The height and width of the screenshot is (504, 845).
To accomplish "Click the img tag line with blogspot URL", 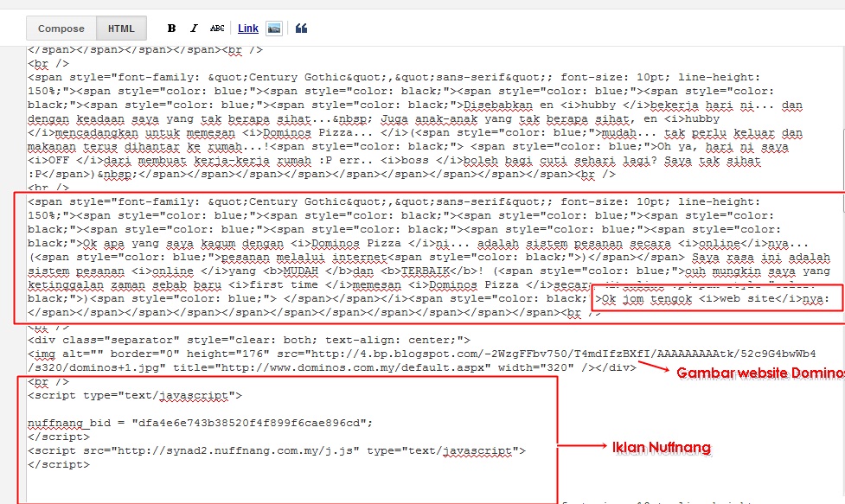I will point(422,354).
